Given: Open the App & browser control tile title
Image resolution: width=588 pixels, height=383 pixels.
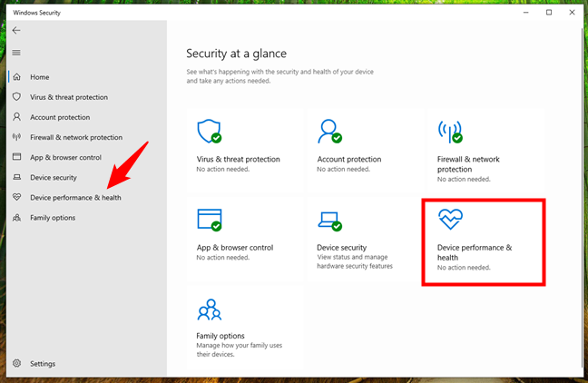Looking at the screenshot, I should click(x=235, y=248).
